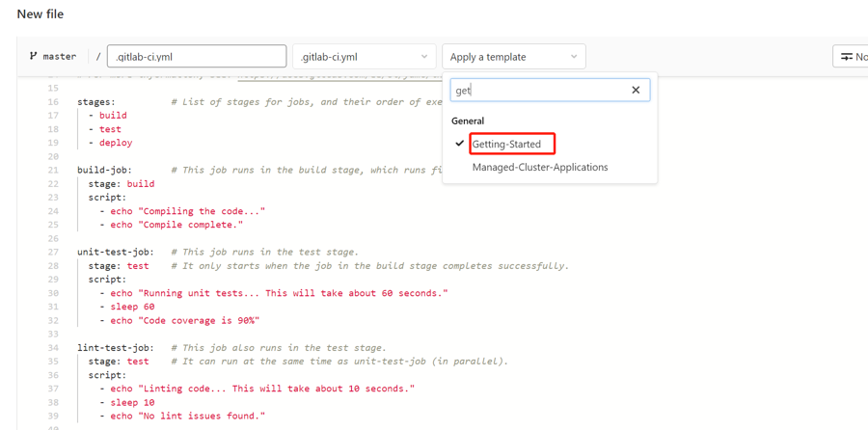Click the 'build-job:' line in editor
Screen dimensions: 868x430
tap(104, 170)
